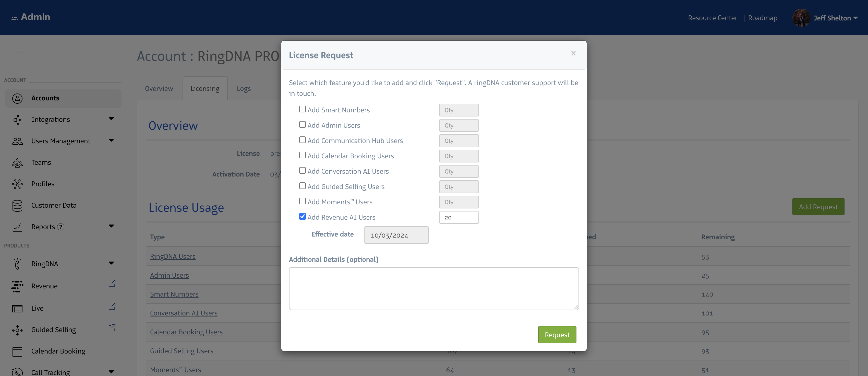The width and height of the screenshot is (868, 376).
Task: Click the Additional Details text area
Action: pos(434,289)
